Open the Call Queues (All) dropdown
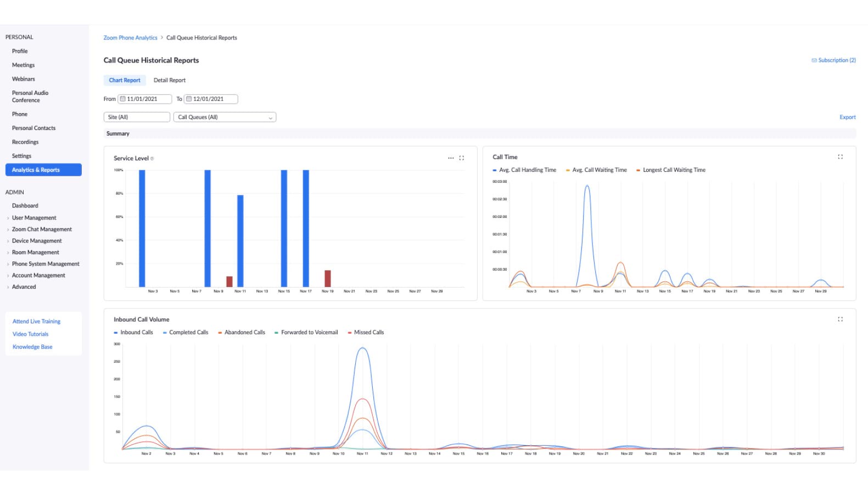 point(225,117)
